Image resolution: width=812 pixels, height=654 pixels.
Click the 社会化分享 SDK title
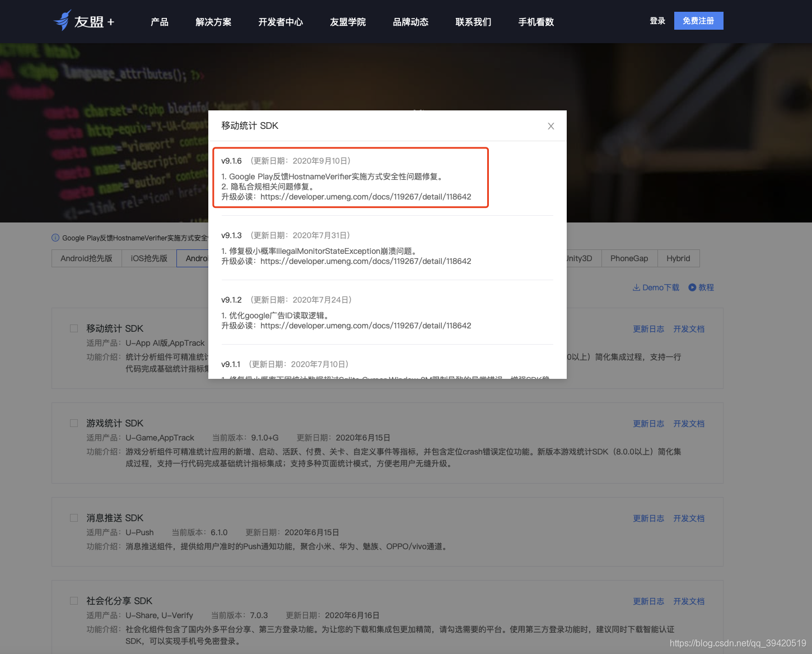[x=119, y=601]
